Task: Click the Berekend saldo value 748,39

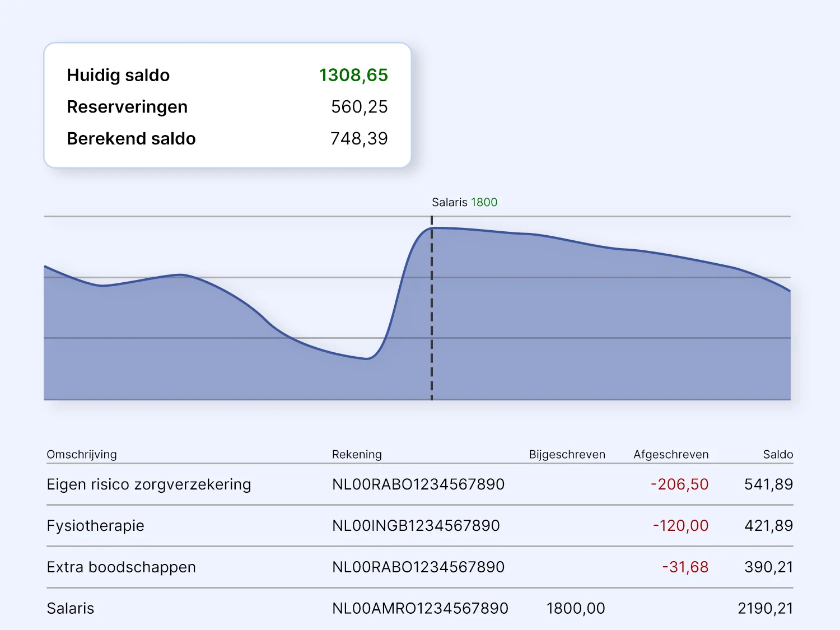Action: pyautogui.click(x=358, y=139)
